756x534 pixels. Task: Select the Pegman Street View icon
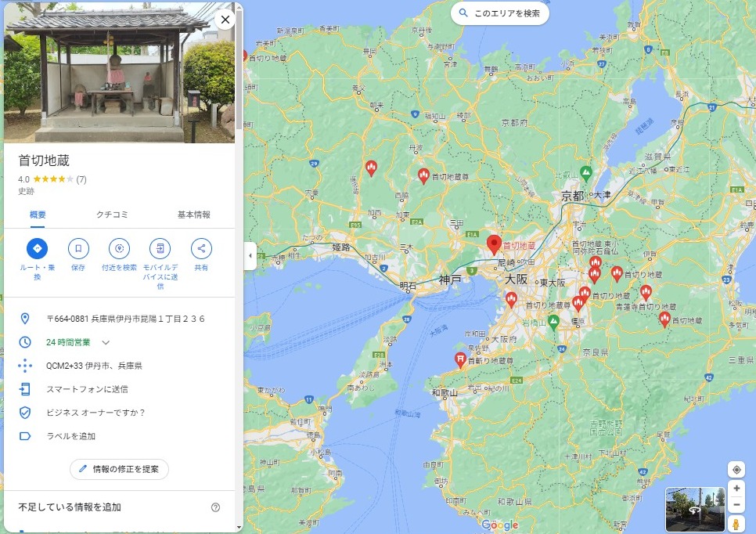coord(736,523)
